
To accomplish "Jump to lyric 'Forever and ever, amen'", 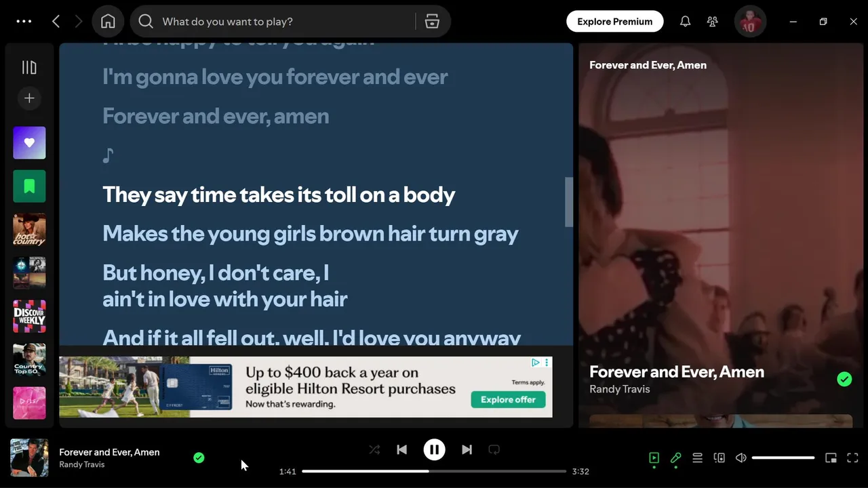I will pos(216,116).
